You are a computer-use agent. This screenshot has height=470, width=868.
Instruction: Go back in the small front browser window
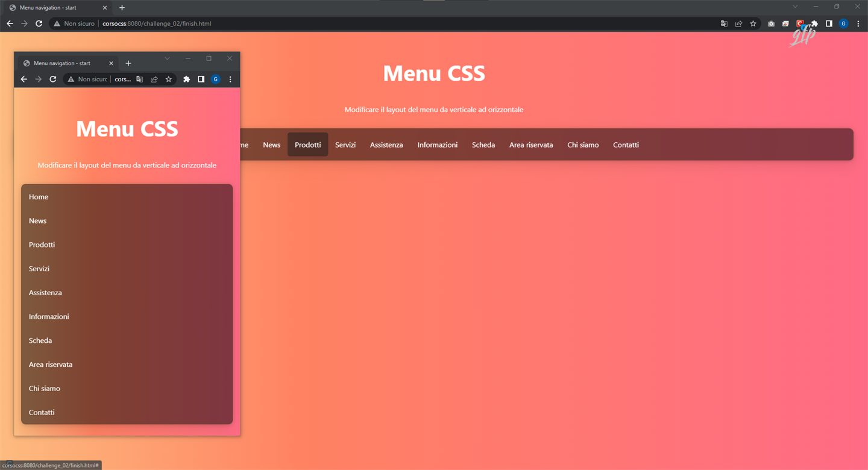pyautogui.click(x=24, y=79)
